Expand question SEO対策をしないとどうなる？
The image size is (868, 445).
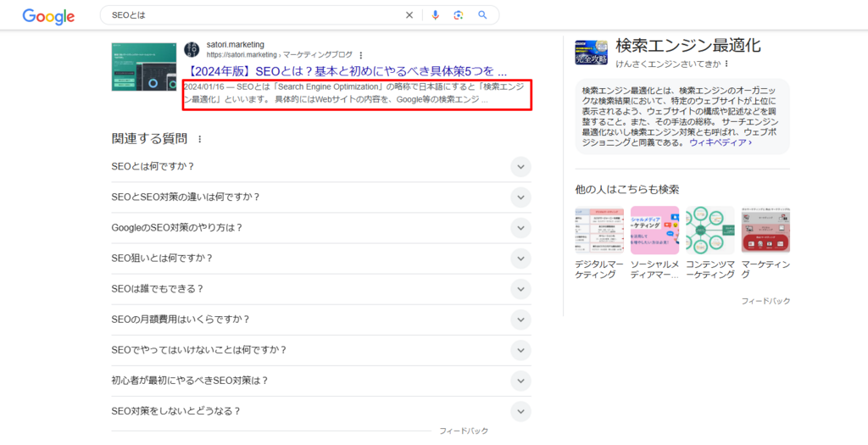point(520,411)
